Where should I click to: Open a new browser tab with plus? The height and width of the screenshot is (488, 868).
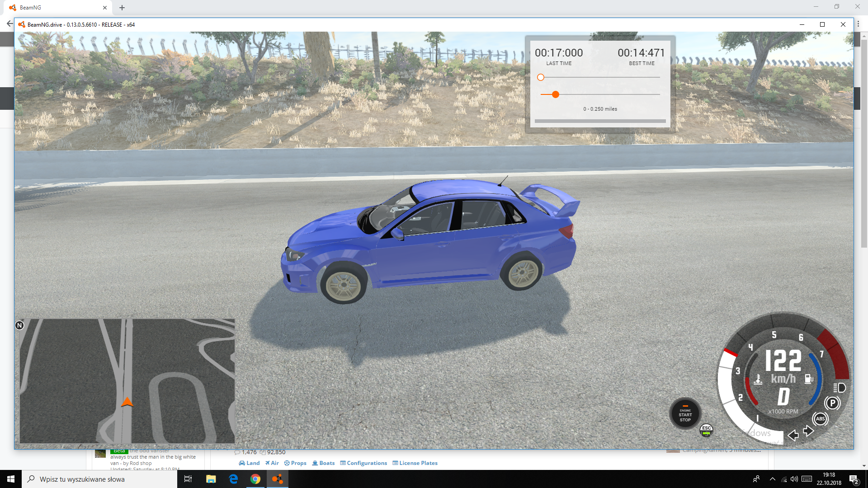[122, 8]
